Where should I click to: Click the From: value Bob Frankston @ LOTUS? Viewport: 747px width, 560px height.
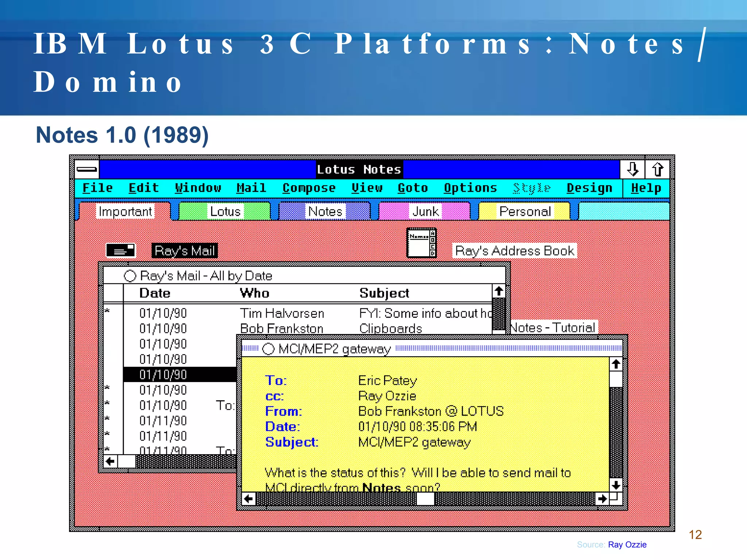tap(431, 411)
